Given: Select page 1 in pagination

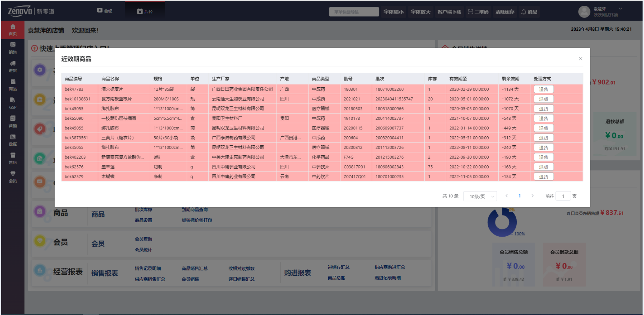Looking at the screenshot, I should pyautogui.click(x=520, y=196).
